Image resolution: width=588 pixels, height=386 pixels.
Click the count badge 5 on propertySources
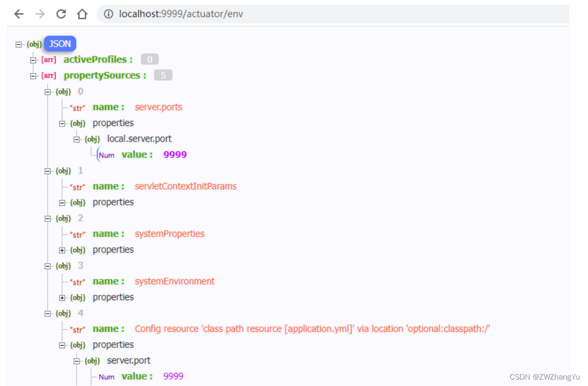(163, 75)
